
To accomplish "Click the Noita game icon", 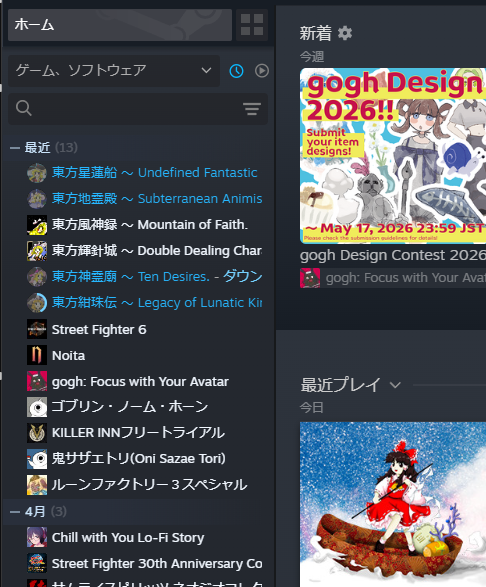I will click(x=37, y=355).
